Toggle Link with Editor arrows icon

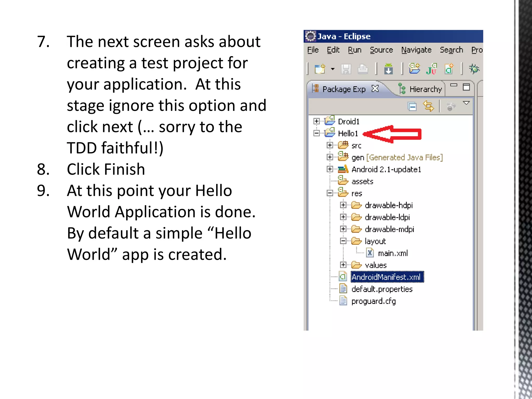click(428, 106)
